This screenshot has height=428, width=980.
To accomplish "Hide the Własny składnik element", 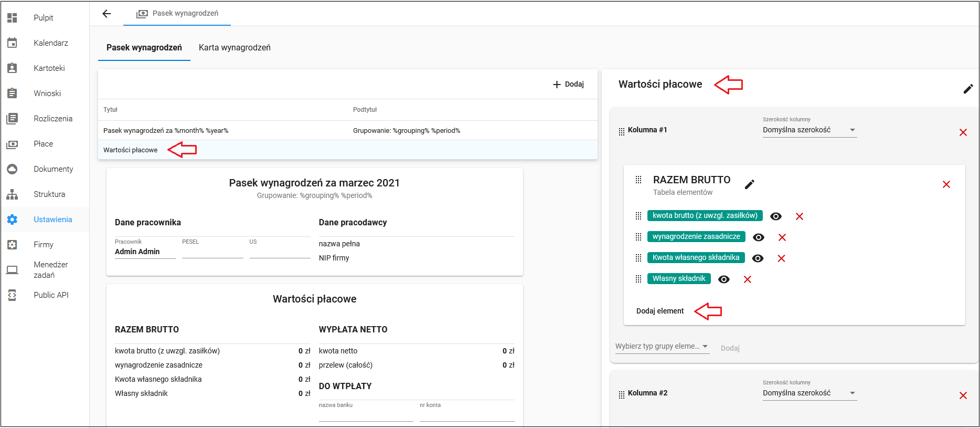I will (x=724, y=279).
